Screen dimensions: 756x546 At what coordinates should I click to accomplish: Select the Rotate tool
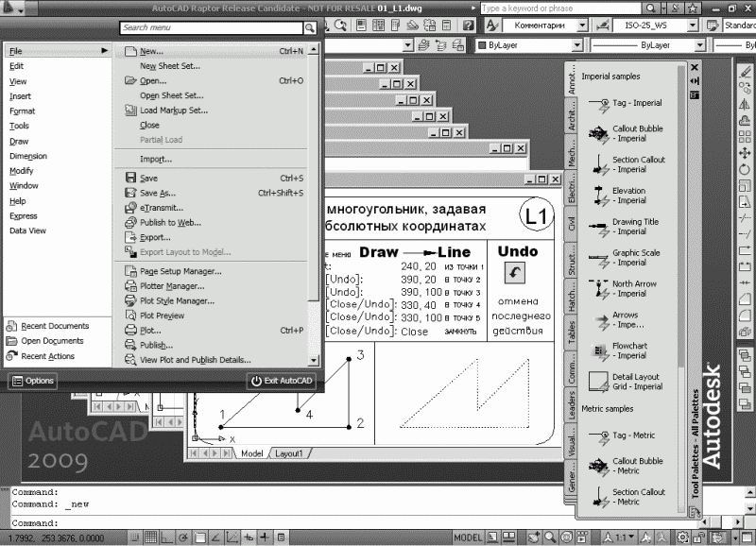pyautogui.click(x=745, y=169)
